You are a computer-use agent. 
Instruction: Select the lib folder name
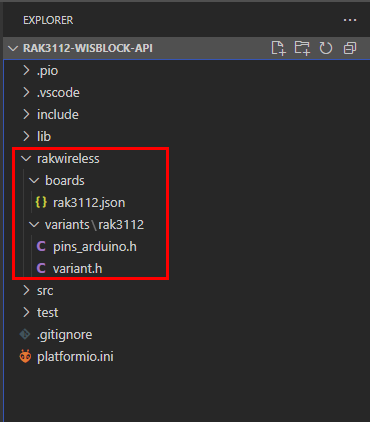click(x=44, y=136)
